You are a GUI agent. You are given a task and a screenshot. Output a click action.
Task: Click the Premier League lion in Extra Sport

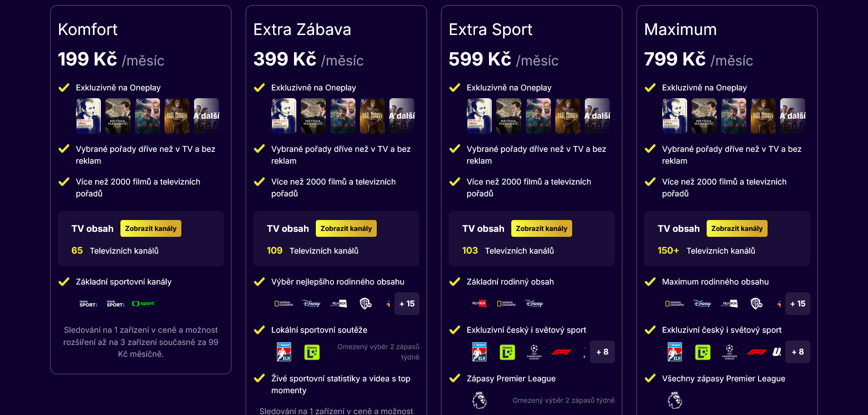[479, 400]
